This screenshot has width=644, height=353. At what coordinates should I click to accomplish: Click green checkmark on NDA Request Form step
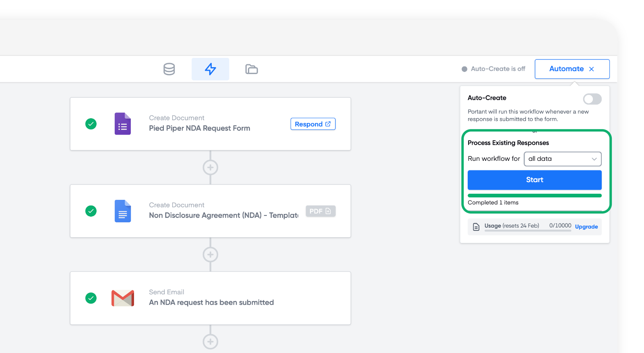[91, 124]
